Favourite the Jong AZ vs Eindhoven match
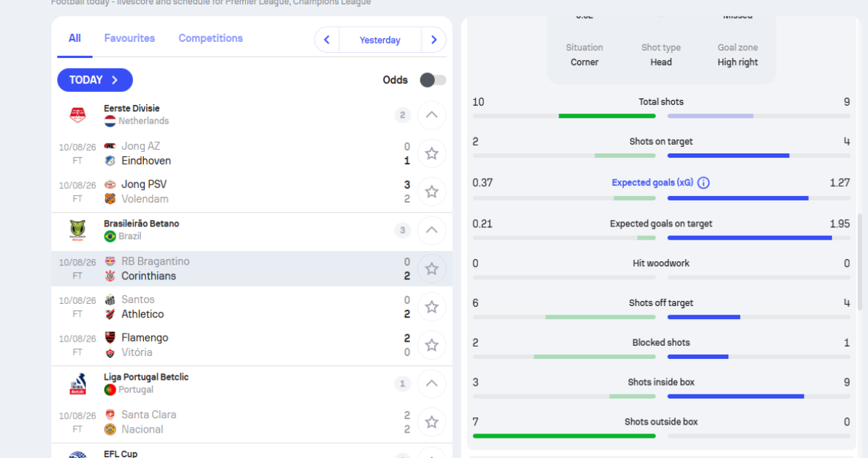868x458 pixels. pyautogui.click(x=432, y=153)
